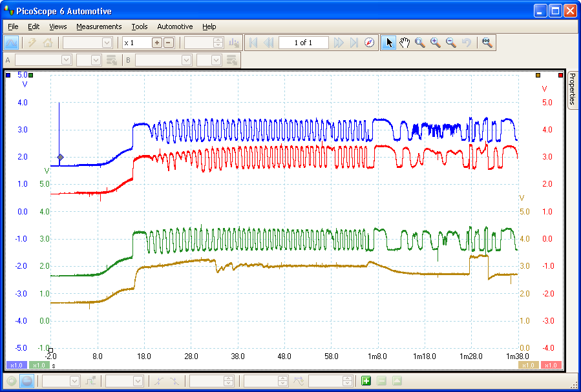The image size is (581, 392).
Task: Increase horizontal zoom with plus button
Action: point(156,43)
